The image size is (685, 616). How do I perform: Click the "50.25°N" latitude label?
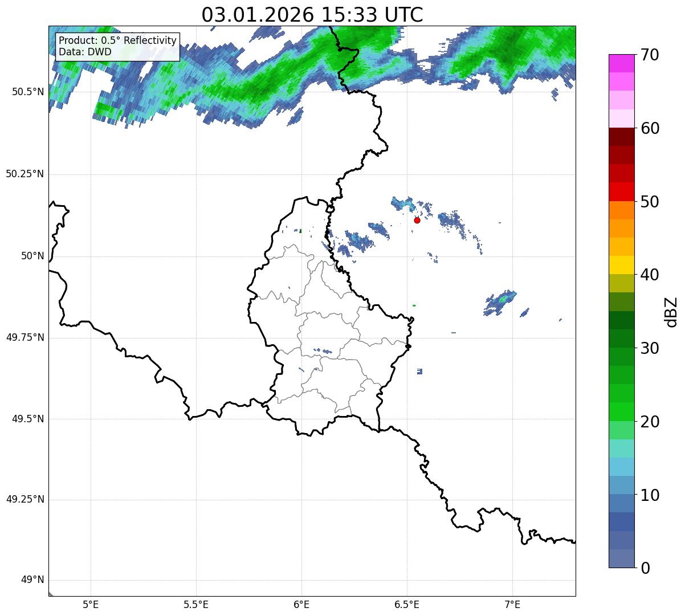[25, 174]
